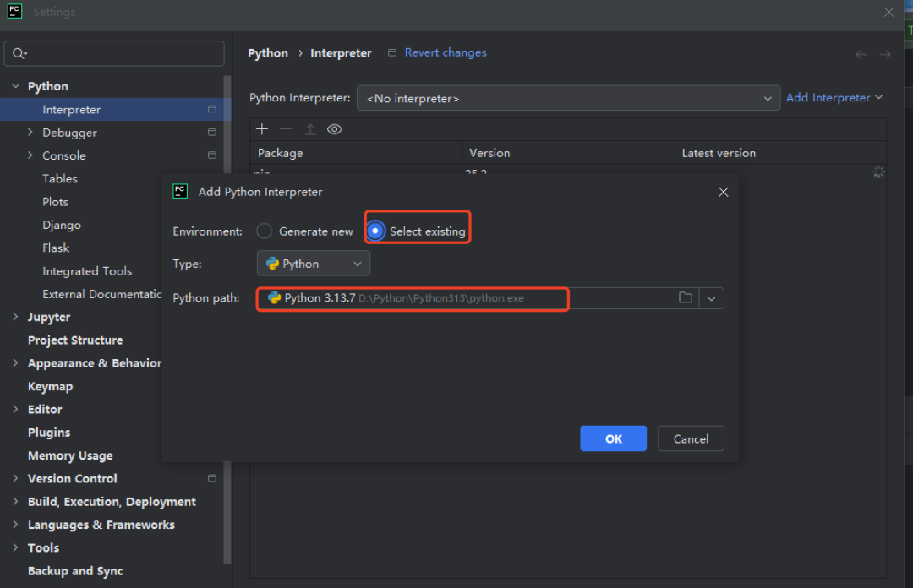Screen dimensions: 913x588
Task: Open External Documentation settings
Action: [102, 294]
